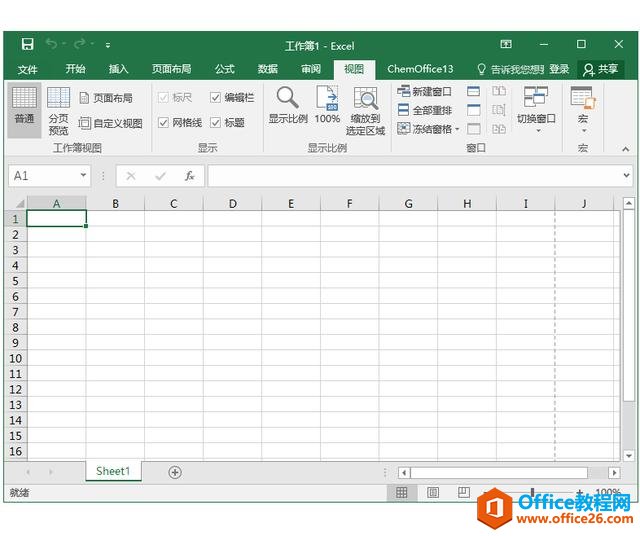Switch to the 审阅 Review tab
The width and height of the screenshot is (640, 536).
[311, 69]
